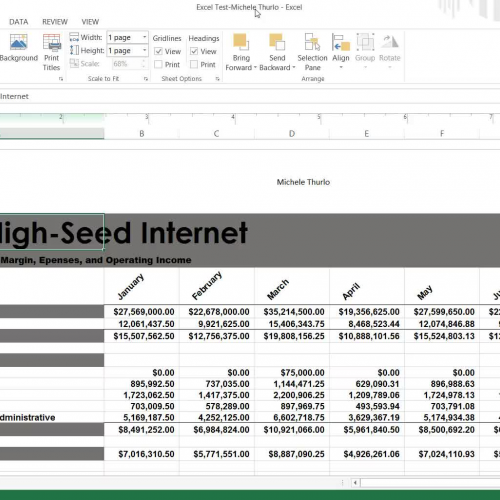
Task: Select the January header cell
Action: [x=142, y=286]
